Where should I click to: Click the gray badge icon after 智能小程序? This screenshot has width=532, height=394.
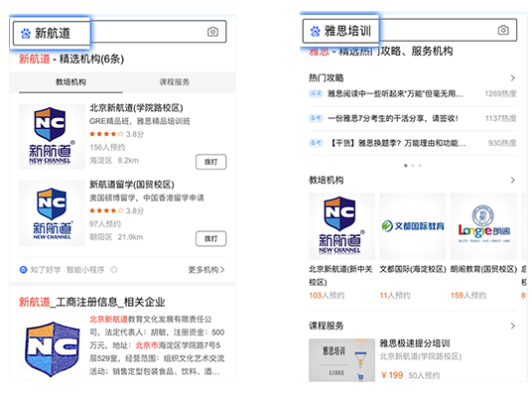[x=114, y=270]
